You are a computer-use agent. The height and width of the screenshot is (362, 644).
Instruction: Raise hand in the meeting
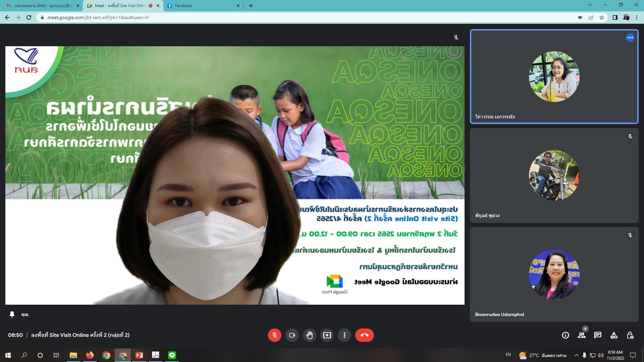click(309, 335)
